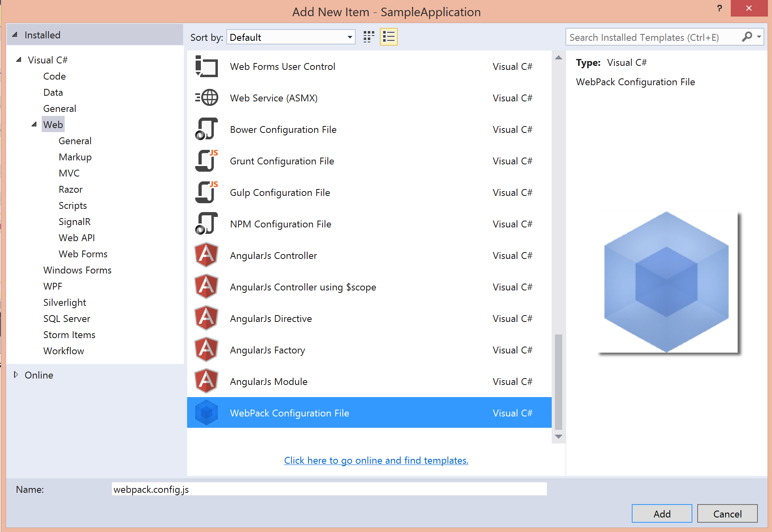This screenshot has width=772, height=532.
Task: Open the search options dropdown arrow
Action: coord(759,37)
